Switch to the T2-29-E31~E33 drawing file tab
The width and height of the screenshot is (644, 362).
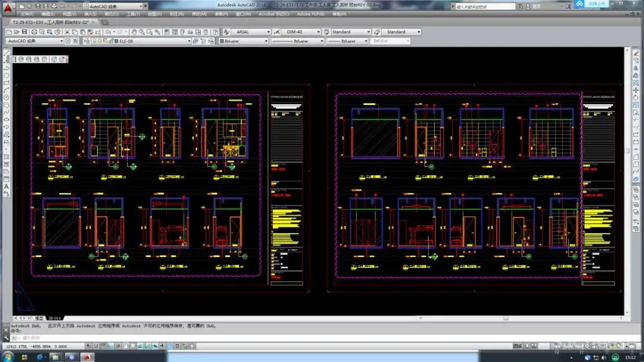tap(45, 22)
